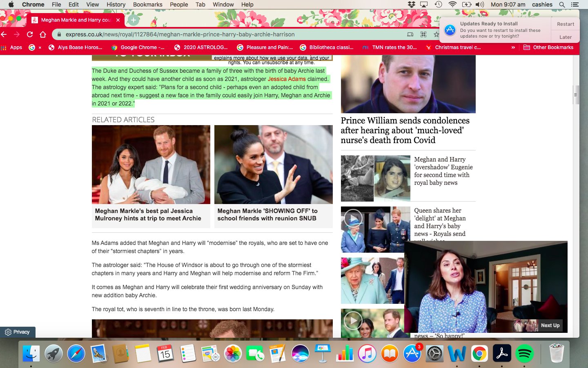Open the Apps bookmarks shortcut
Image resolution: width=588 pixels, height=368 pixels.
tap(11, 47)
